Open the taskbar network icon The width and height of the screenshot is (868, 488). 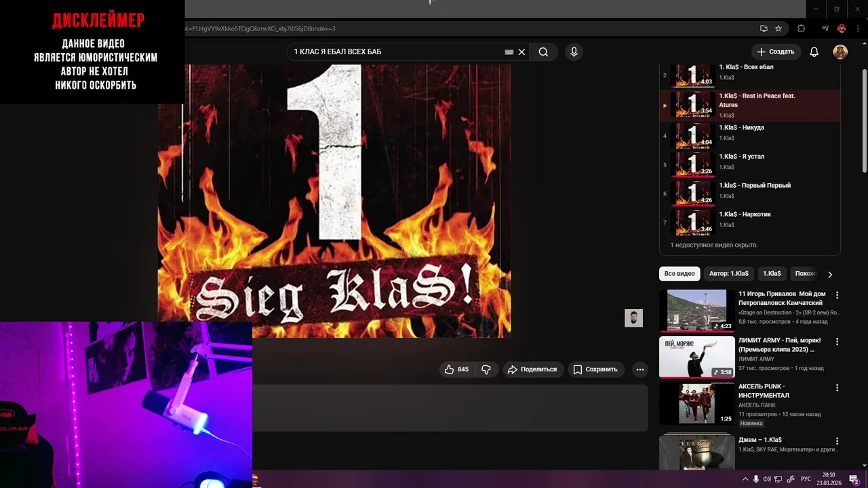[778, 479]
